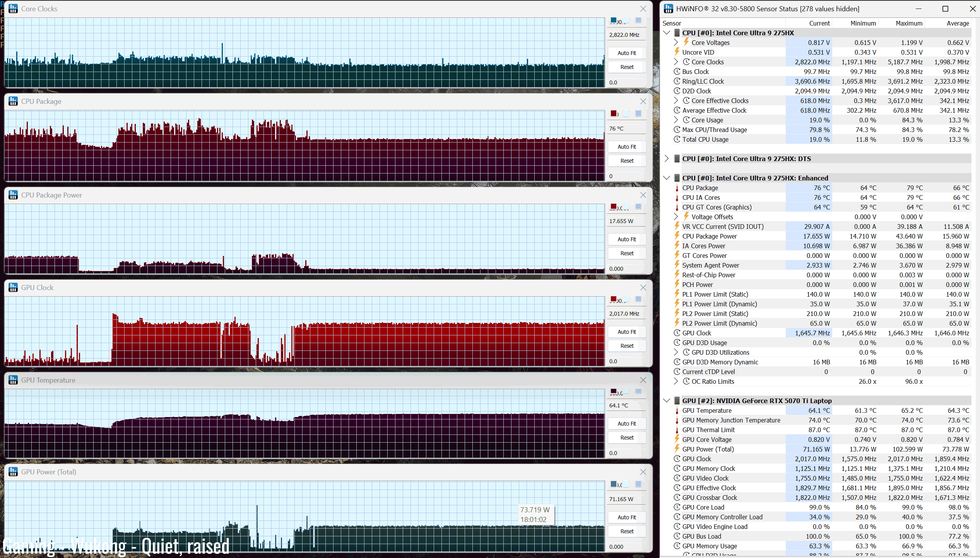The width and height of the screenshot is (980, 558).
Task: Click the dark blue color swatch in Core Clocks graph
Action: [614, 20]
